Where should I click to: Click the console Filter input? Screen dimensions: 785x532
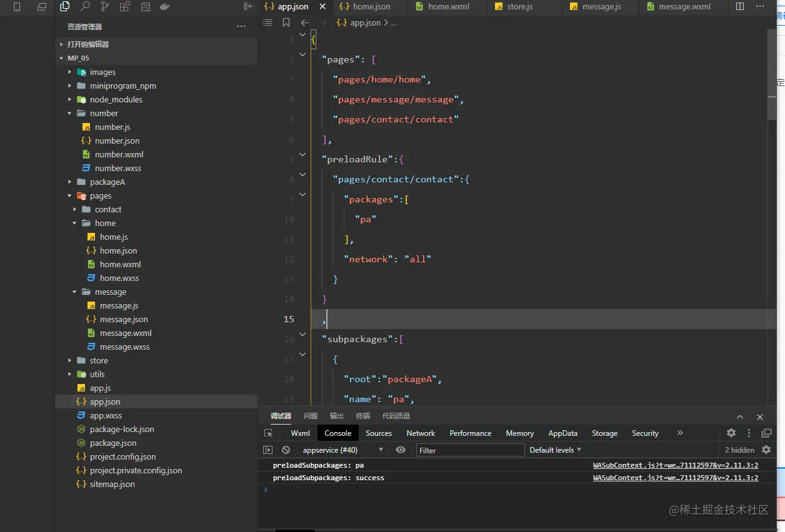pyautogui.click(x=470, y=450)
